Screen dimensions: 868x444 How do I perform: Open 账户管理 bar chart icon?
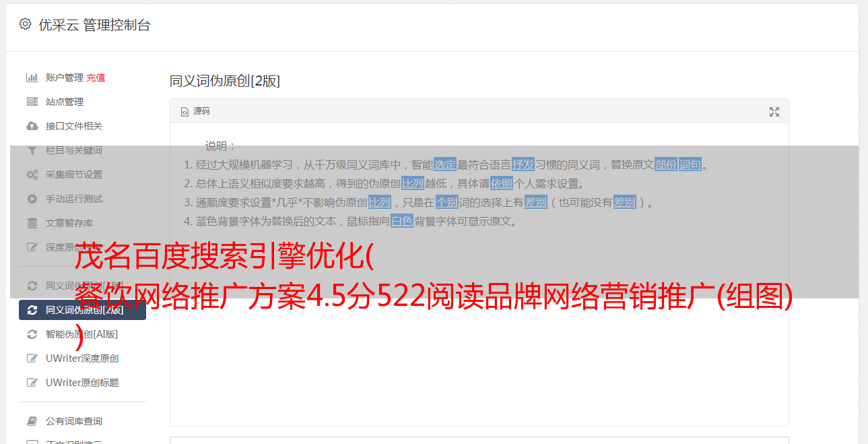coord(32,77)
